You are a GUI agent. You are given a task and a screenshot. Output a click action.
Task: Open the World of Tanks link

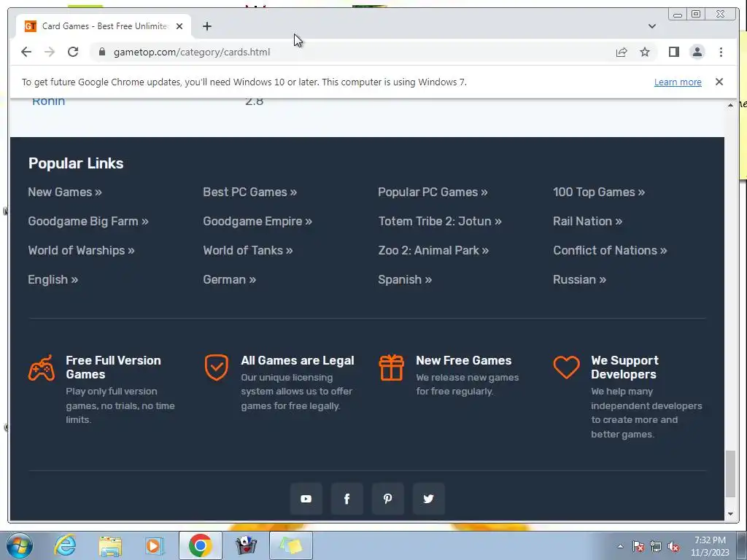[248, 251]
